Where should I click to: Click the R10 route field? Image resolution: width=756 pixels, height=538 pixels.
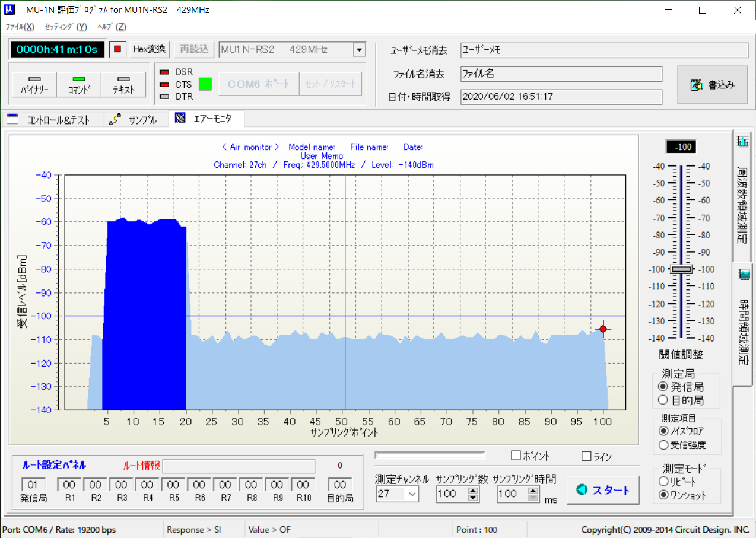click(x=303, y=485)
